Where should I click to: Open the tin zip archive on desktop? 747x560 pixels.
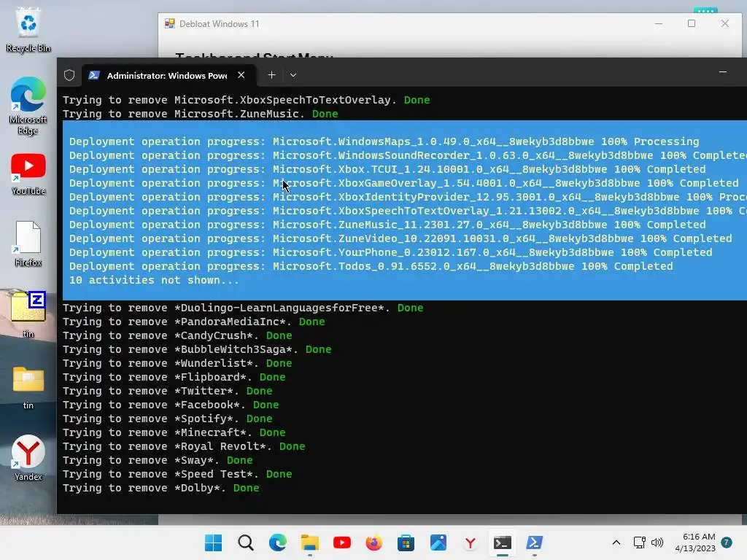tap(28, 314)
